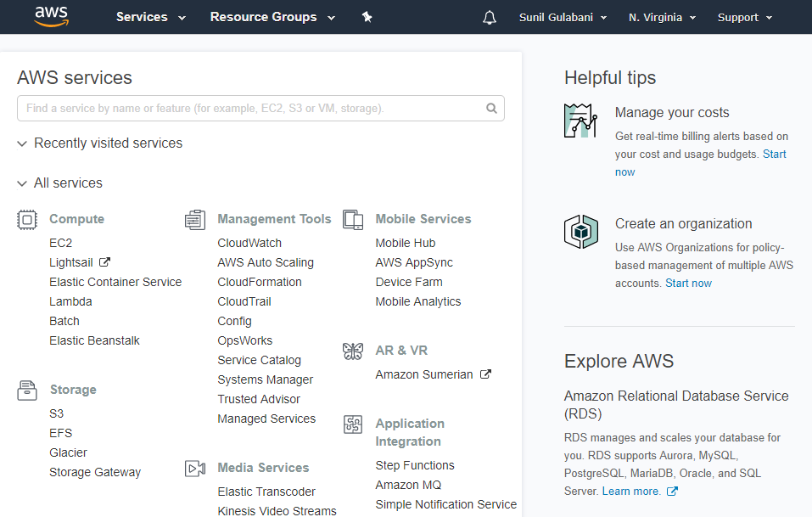This screenshot has height=517, width=812.
Task: Open Elastic Transcoder
Action: coord(266,492)
